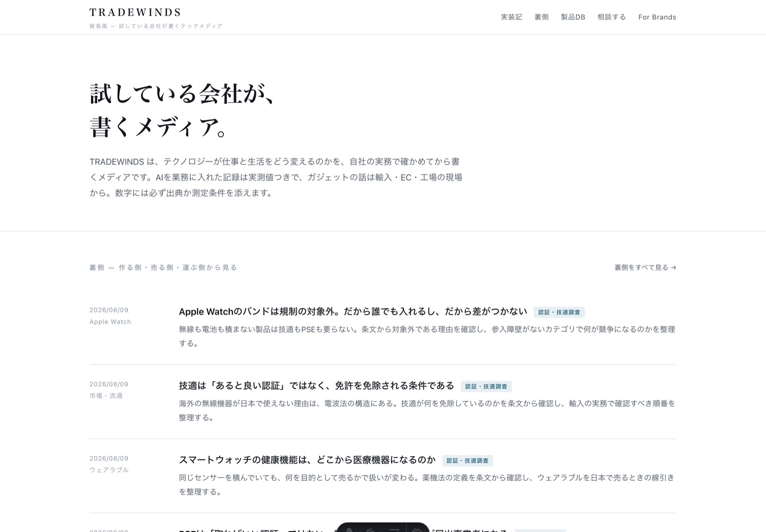The image size is (766, 532).
Task: Open the 実装記 nav menu item
Action: 511,17
